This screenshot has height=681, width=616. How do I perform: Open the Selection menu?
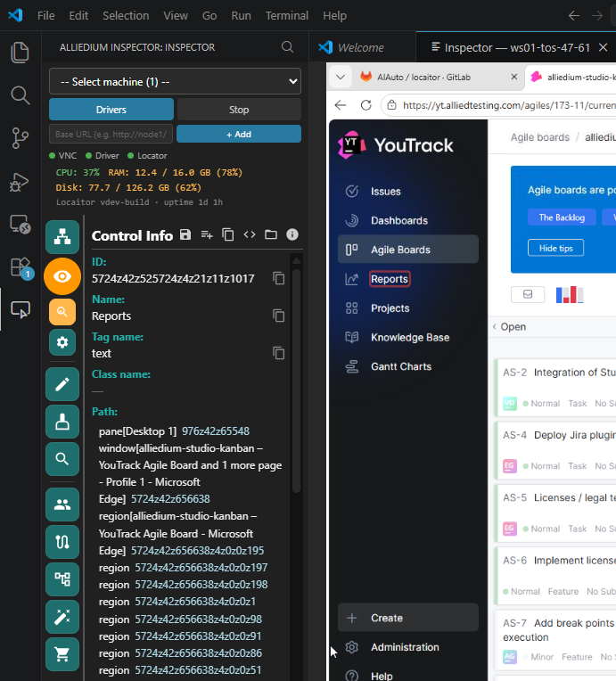click(x=126, y=16)
